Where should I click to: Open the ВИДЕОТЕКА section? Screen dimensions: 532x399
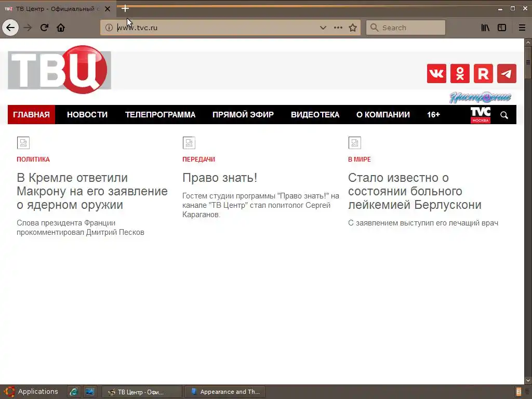[x=315, y=115]
